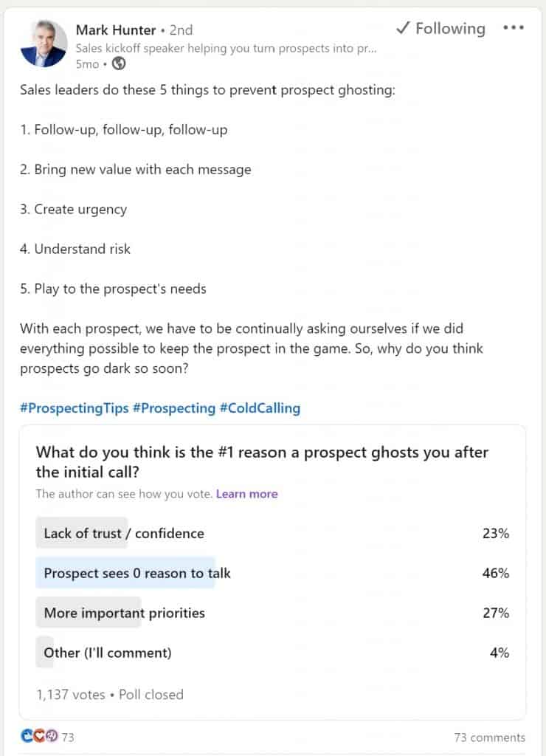Click Mark Hunter's profile photo
The width and height of the screenshot is (546, 756).
point(44,44)
